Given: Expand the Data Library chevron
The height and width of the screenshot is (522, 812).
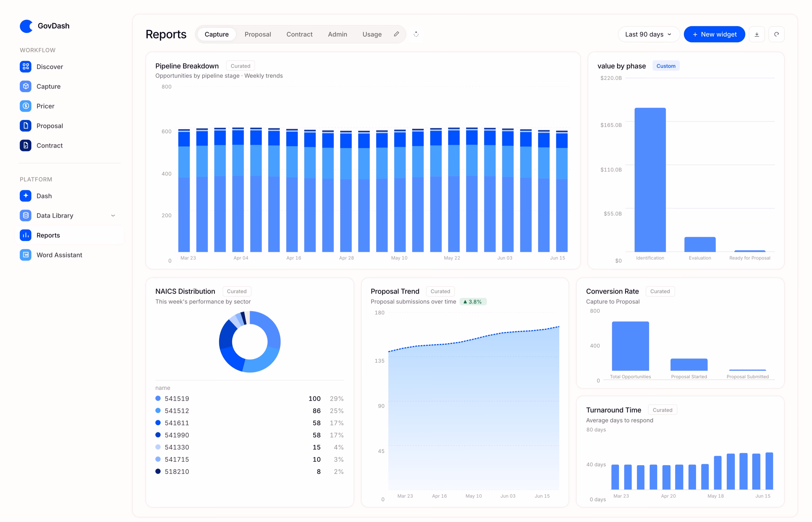Looking at the screenshot, I should click(x=113, y=216).
